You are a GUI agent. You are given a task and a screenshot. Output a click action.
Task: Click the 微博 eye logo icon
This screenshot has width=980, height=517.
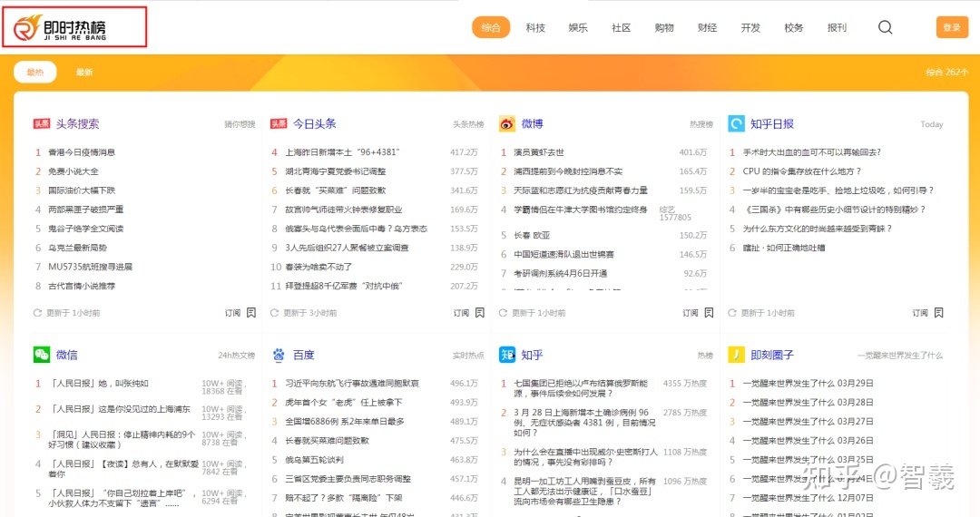507,123
